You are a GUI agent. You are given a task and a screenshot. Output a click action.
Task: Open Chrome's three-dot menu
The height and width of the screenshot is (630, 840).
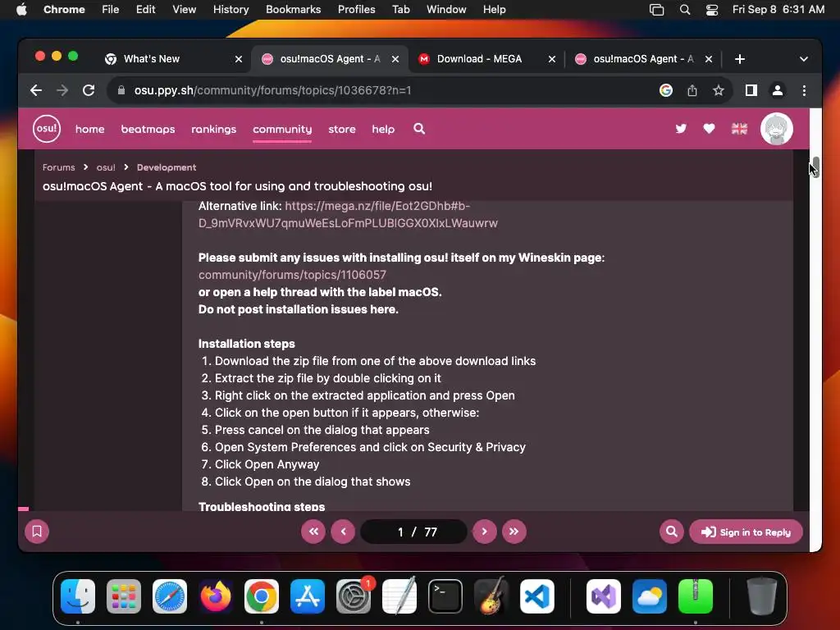coord(804,90)
